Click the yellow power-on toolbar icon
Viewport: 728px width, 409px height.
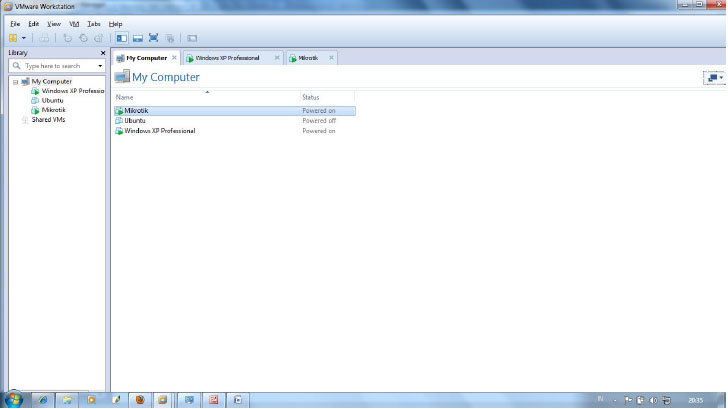pyautogui.click(x=13, y=38)
